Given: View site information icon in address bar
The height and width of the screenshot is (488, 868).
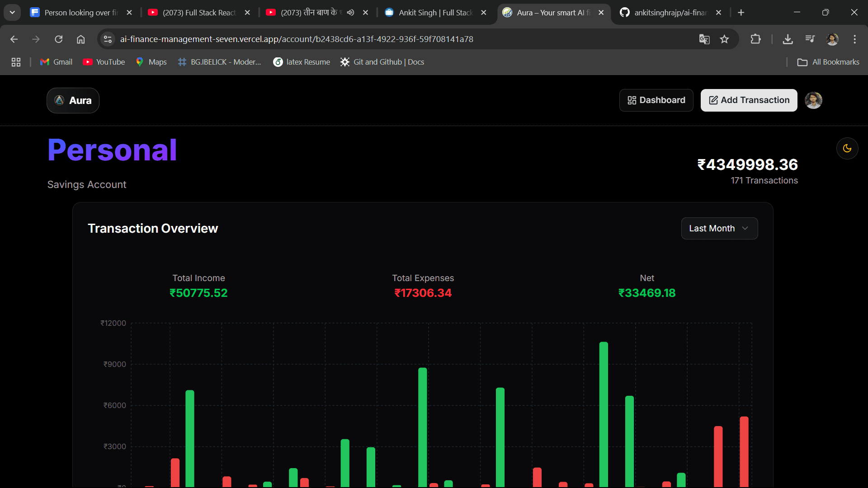Looking at the screenshot, I should coord(108,39).
